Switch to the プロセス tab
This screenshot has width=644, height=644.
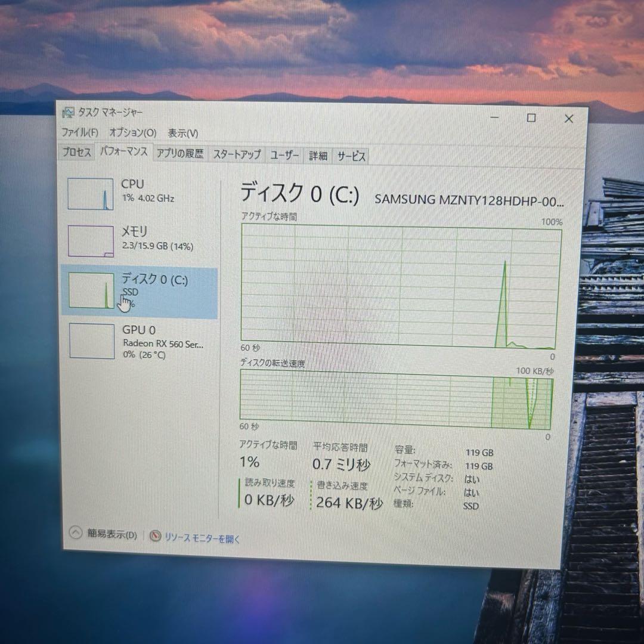point(76,153)
